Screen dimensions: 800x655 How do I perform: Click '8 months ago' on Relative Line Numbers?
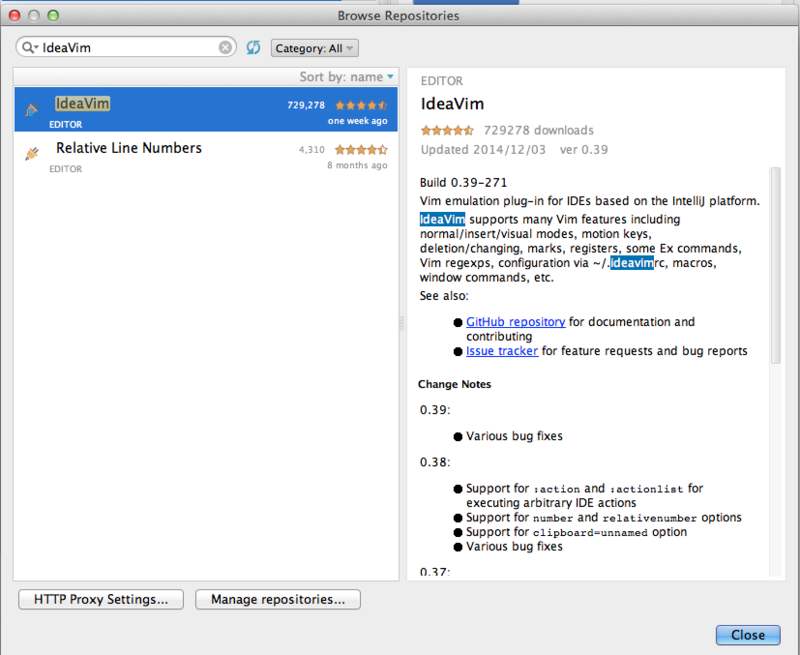[357, 165]
